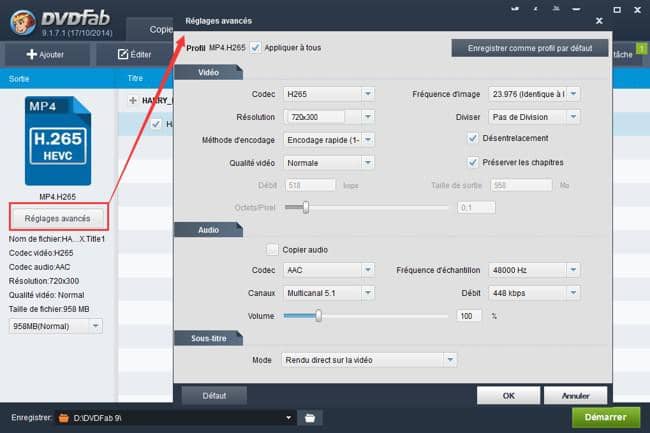
Task: Click the version text 9.1.7.1 (17/10/2014)
Action: click(77, 33)
